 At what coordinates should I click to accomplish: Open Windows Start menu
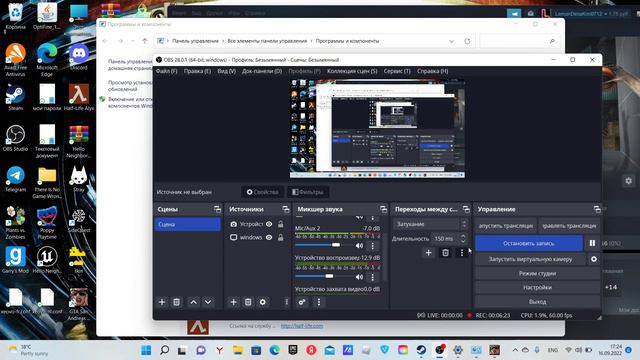[x=146, y=350]
